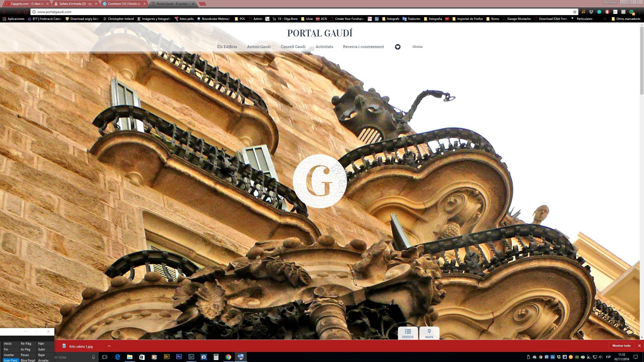The image size is (644, 362).
Task: Go to the home page button
Action: (26, 12)
